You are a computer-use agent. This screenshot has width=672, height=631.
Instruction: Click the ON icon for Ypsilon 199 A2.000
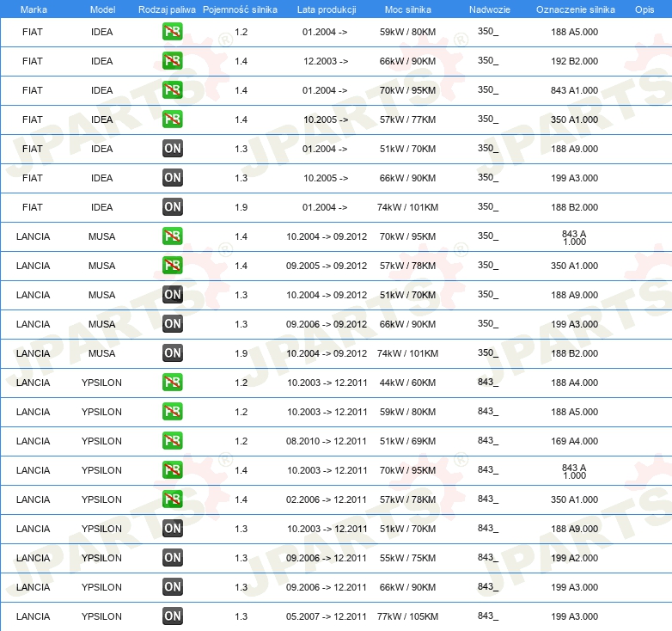click(x=172, y=558)
